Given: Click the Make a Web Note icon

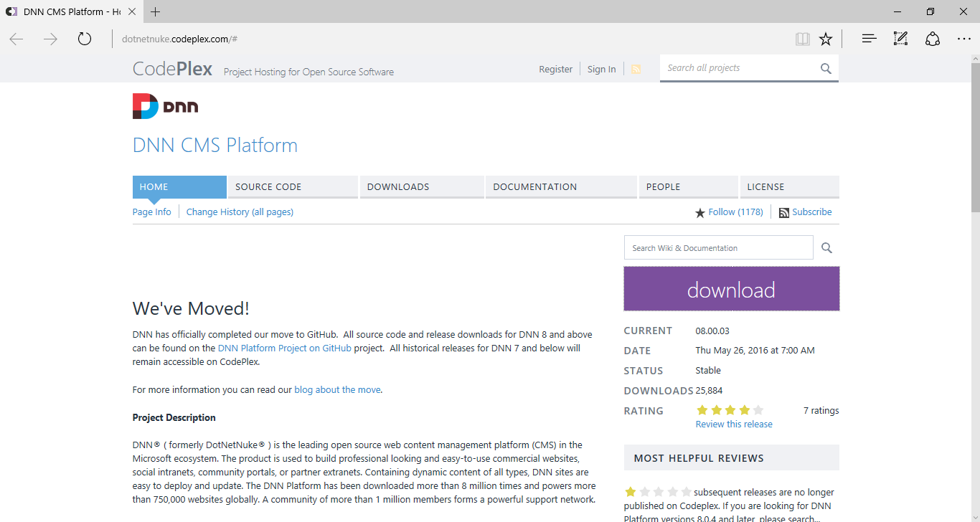Looking at the screenshot, I should coord(900,39).
